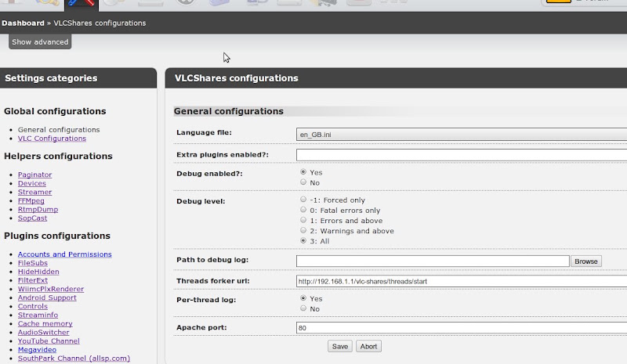Choose debug level '1: Errors and above'
The image size is (627, 364).
(303, 220)
